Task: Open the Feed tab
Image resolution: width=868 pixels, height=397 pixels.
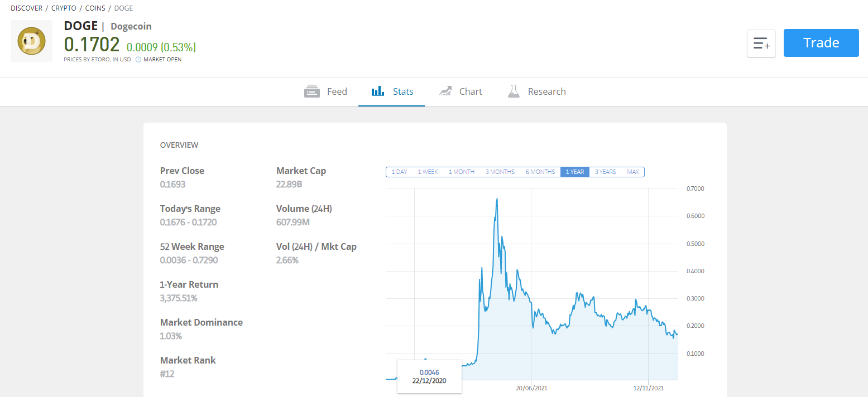Action: 325,91
